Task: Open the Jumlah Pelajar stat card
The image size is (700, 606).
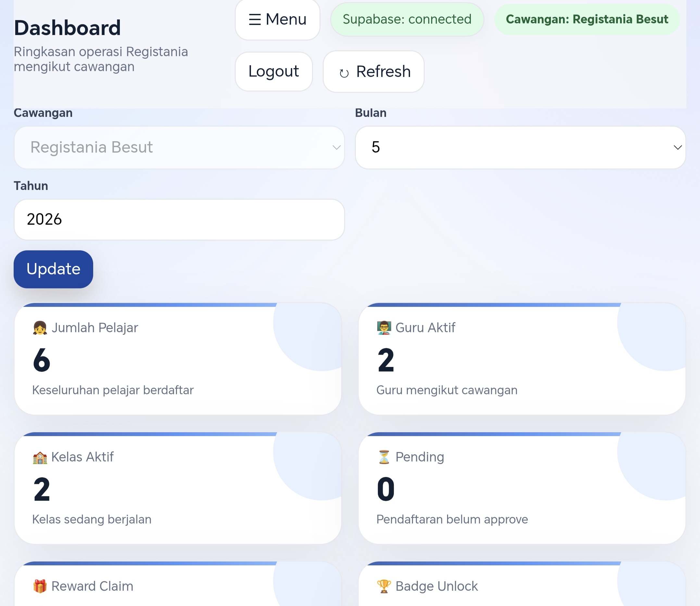Action: pyautogui.click(x=178, y=359)
